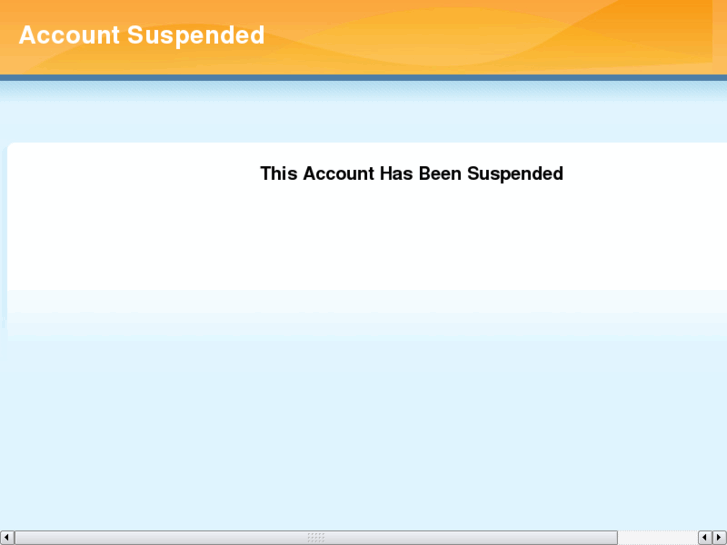Click the left-pointing arrow beside the right scroll arrow
Viewport: 727px width, 545px height.
coord(705,538)
